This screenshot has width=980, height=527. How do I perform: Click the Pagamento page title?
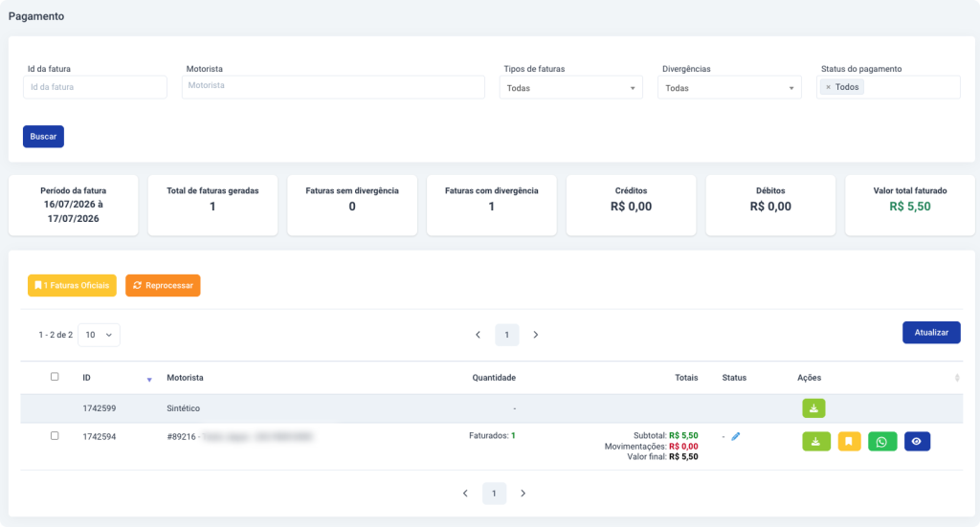36,16
